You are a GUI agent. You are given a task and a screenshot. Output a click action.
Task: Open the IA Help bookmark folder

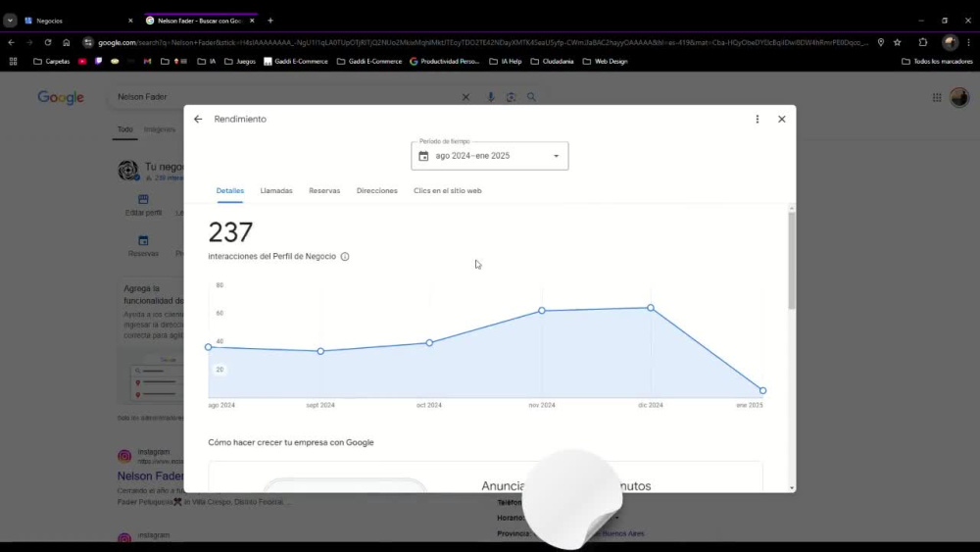(506, 61)
